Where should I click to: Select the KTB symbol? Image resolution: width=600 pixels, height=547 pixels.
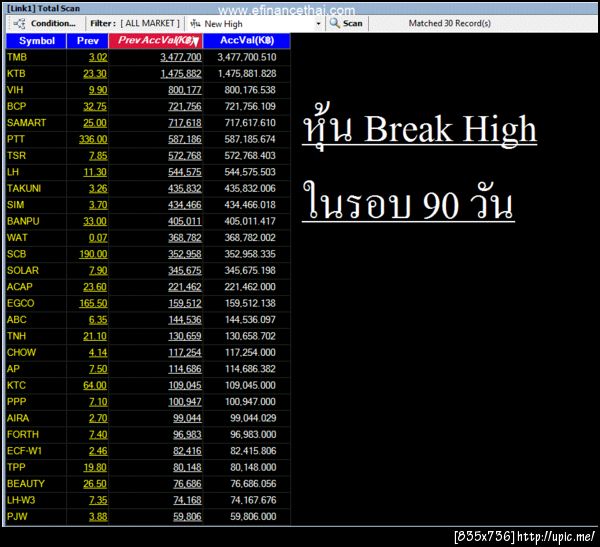click(16, 73)
